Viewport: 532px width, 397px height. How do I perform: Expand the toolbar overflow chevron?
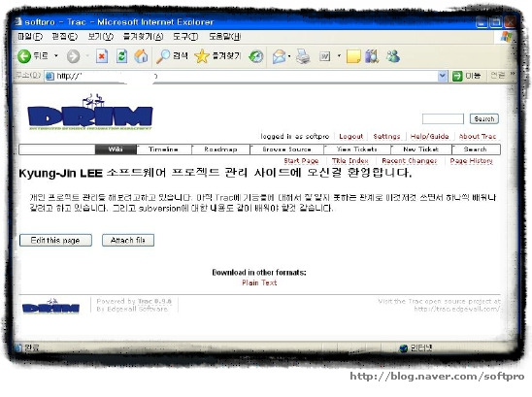513,74
